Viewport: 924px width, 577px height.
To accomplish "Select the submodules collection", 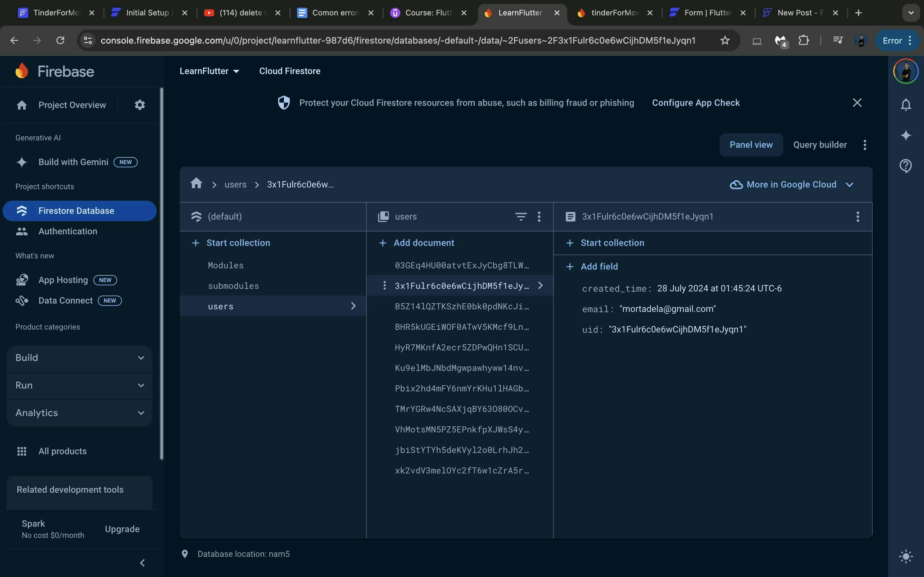I will pos(233,286).
